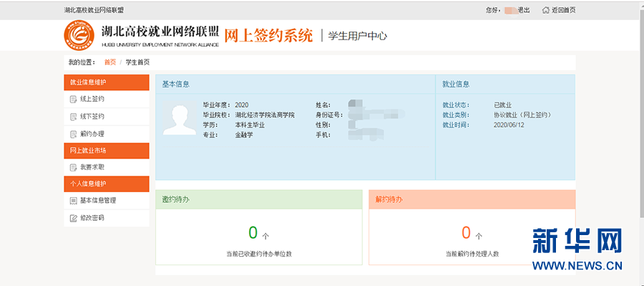Click the Hubei employment alliance logo
The width and height of the screenshot is (644, 286).
coord(79,35)
